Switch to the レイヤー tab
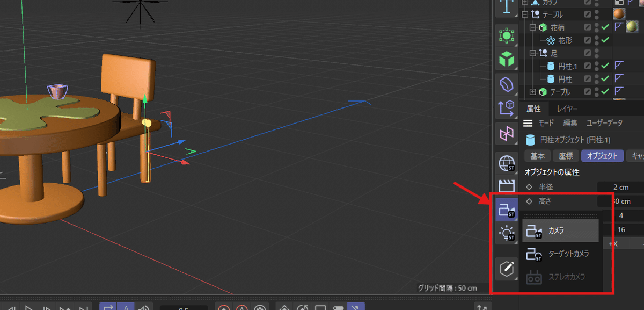The width and height of the screenshot is (644, 310). (x=568, y=108)
